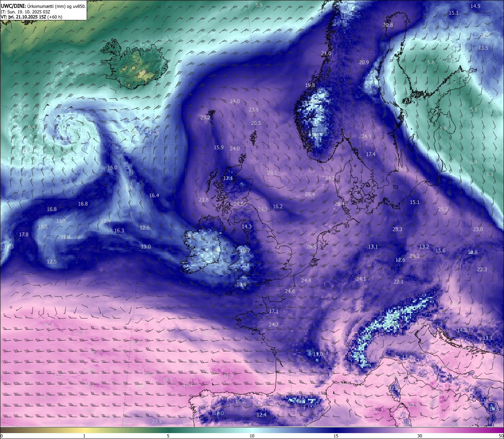Screen dimensions: 504x439
Task: Click the 26.1 value label
Action: (x=272, y=172)
